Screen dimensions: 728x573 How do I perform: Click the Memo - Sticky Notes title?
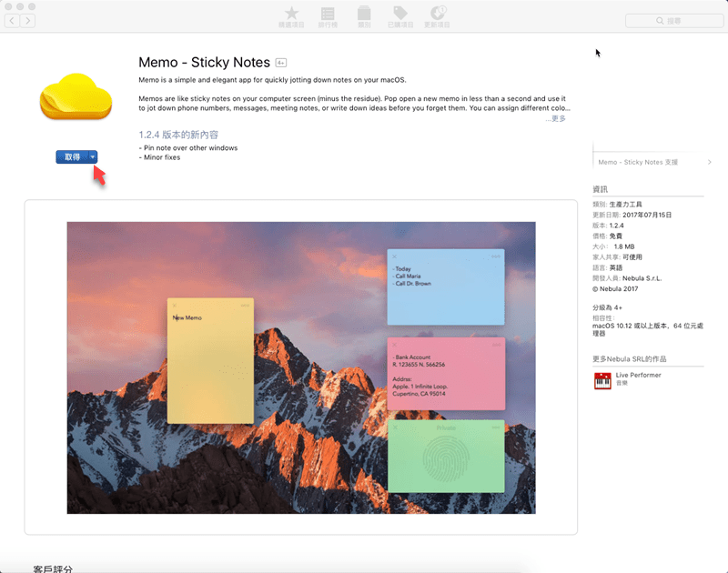tap(204, 62)
